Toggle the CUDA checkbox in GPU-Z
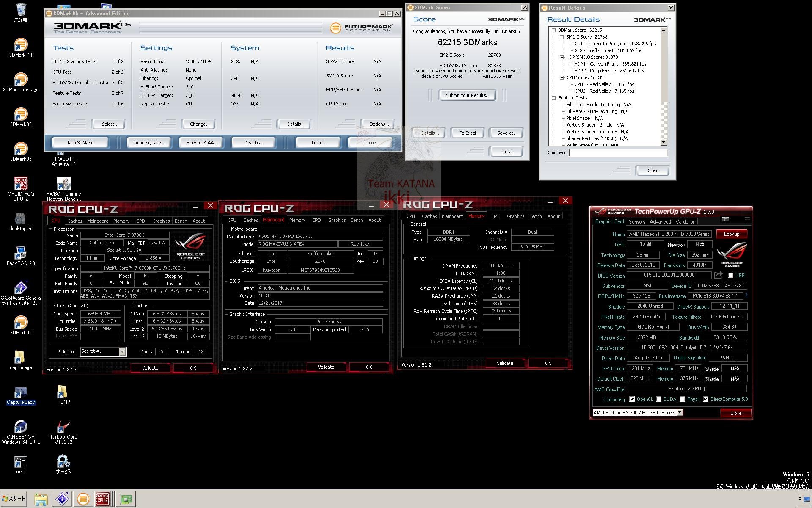Image resolution: width=812 pixels, height=508 pixels. 659,399
